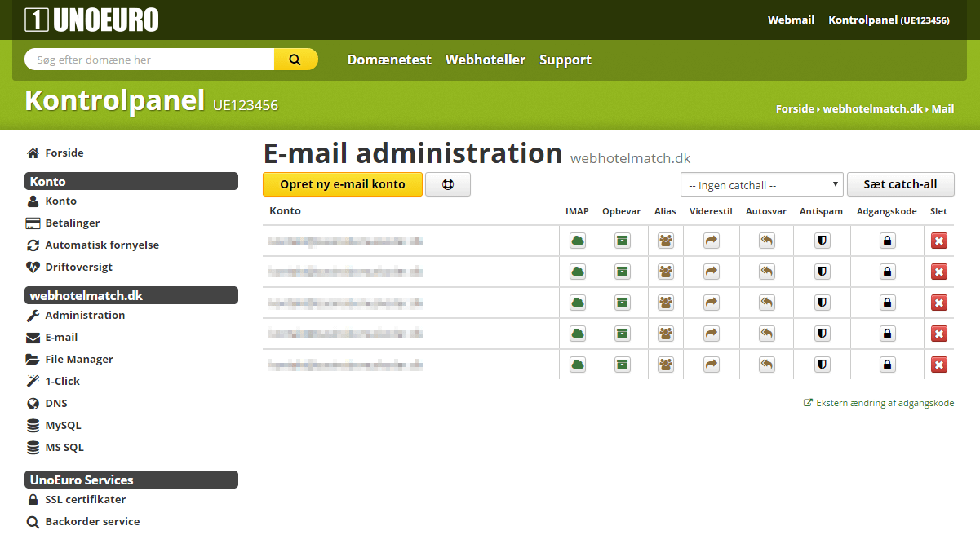Click the Sæt catch-all button
The width and height of the screenshot is (980, 535).
pos(901,184)
